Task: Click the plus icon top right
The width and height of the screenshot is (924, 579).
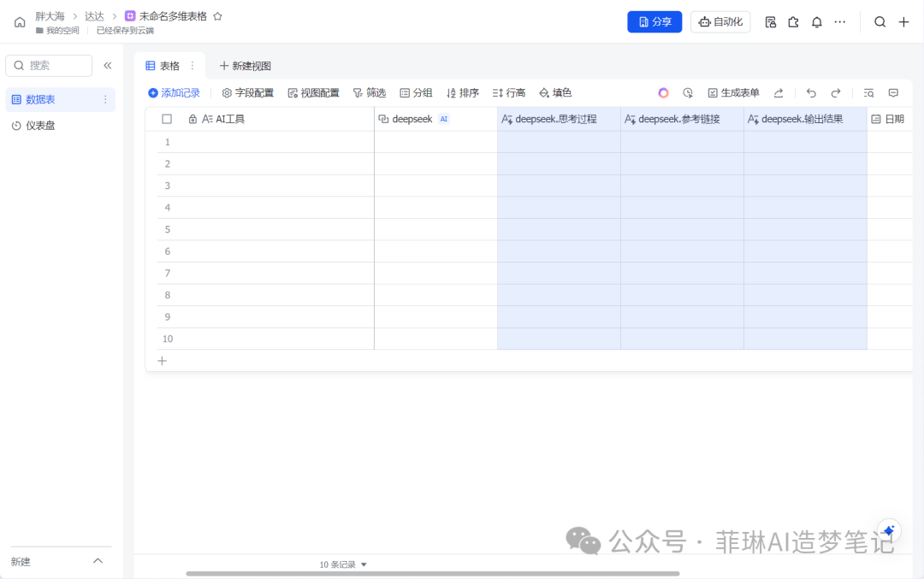Action: tap(903, 22)
